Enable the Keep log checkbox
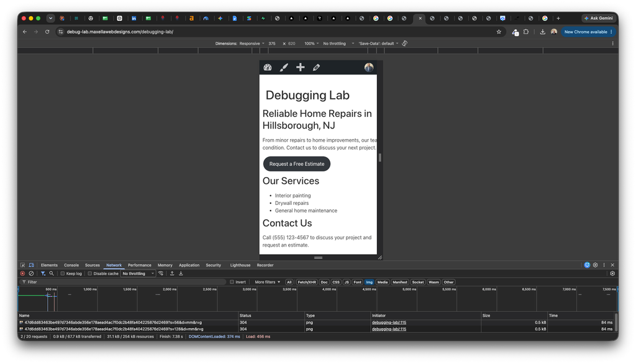Screen dimensions: 636x364 (x=63, y=273)
